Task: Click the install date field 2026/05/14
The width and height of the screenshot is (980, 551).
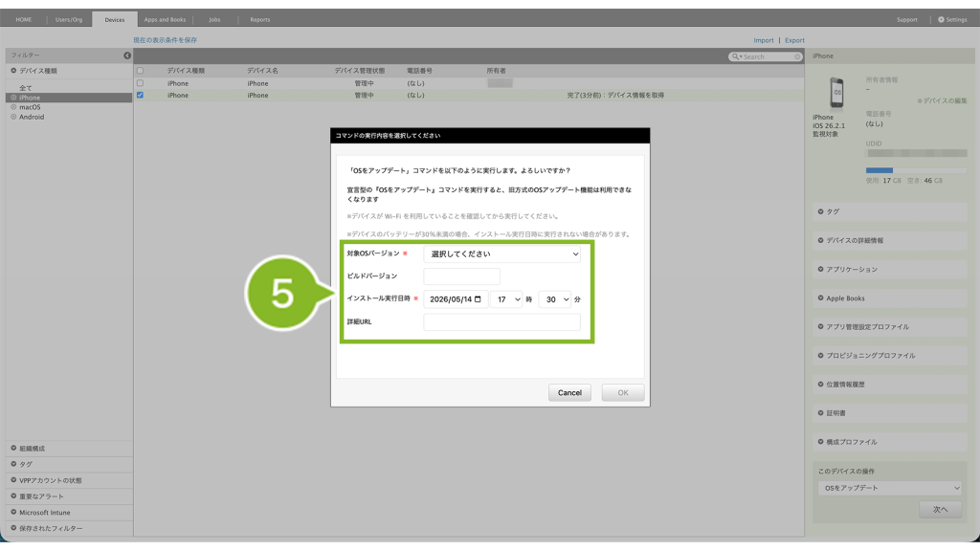Action: pyautogui.click(x=455, y=299)
